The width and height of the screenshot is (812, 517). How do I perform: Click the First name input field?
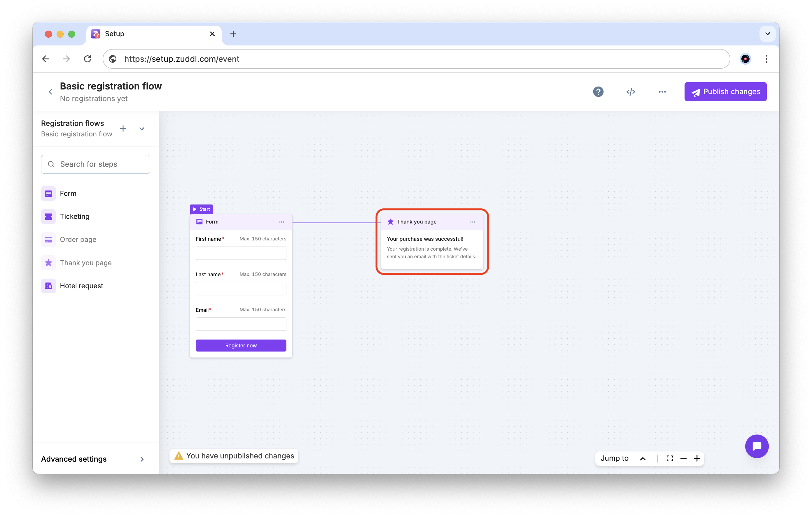point(241,253)
